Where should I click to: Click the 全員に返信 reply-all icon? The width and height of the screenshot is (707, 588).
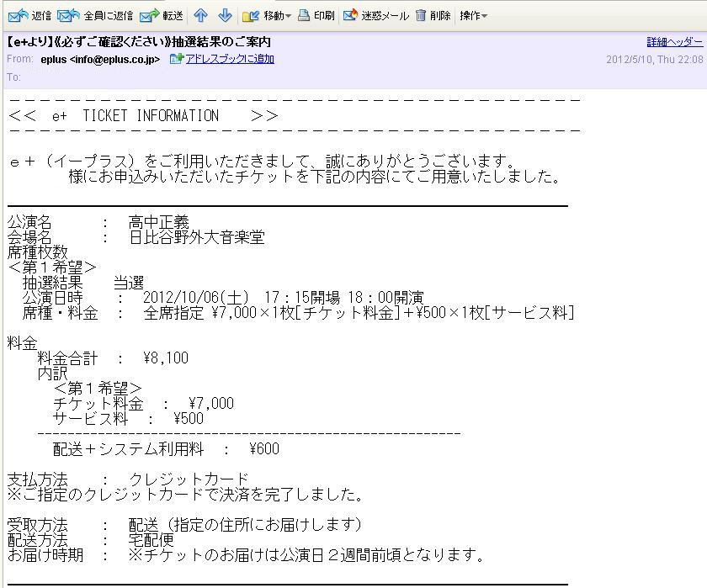tap(68, 16)
